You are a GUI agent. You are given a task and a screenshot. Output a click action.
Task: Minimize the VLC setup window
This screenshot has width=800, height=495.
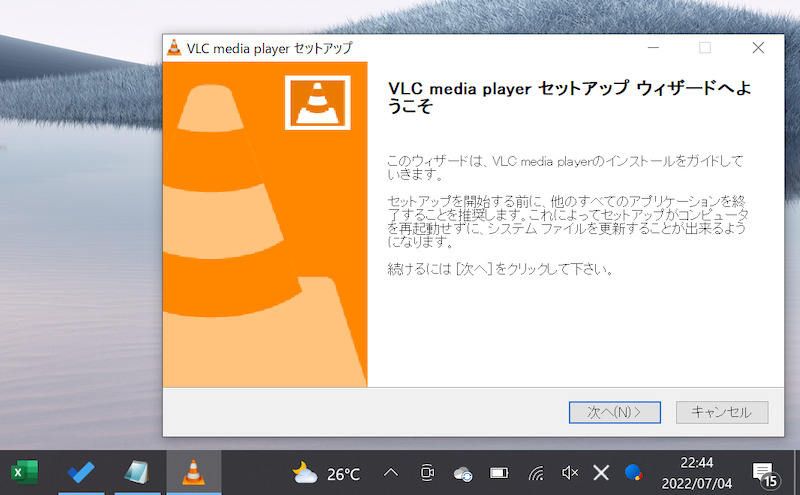pyautogui.click(x=653, y=48)
